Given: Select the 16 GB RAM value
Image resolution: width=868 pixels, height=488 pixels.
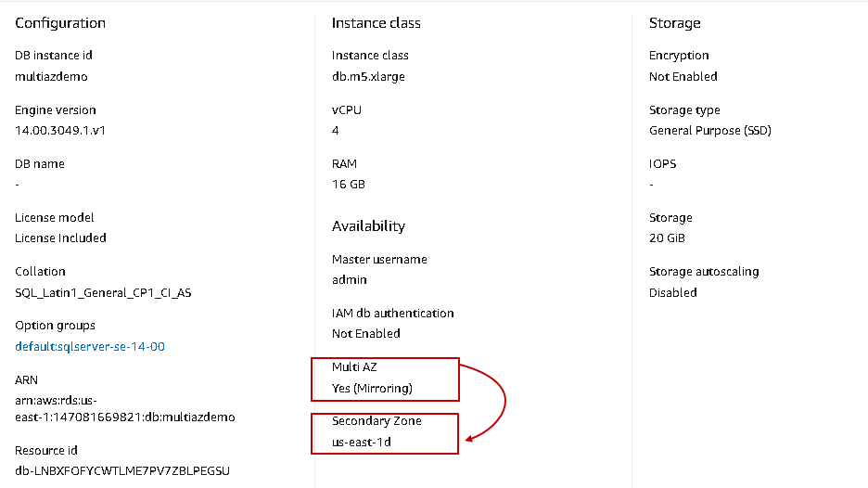Looking at the screenshot, I should pyautogui.click(x=349, y=184).
